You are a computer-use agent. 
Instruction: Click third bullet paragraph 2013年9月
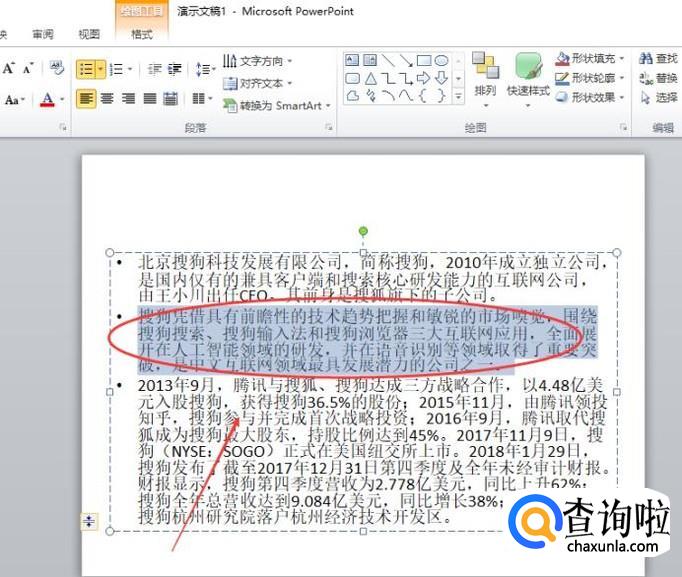pyautogui.click(x=374, y=450)
